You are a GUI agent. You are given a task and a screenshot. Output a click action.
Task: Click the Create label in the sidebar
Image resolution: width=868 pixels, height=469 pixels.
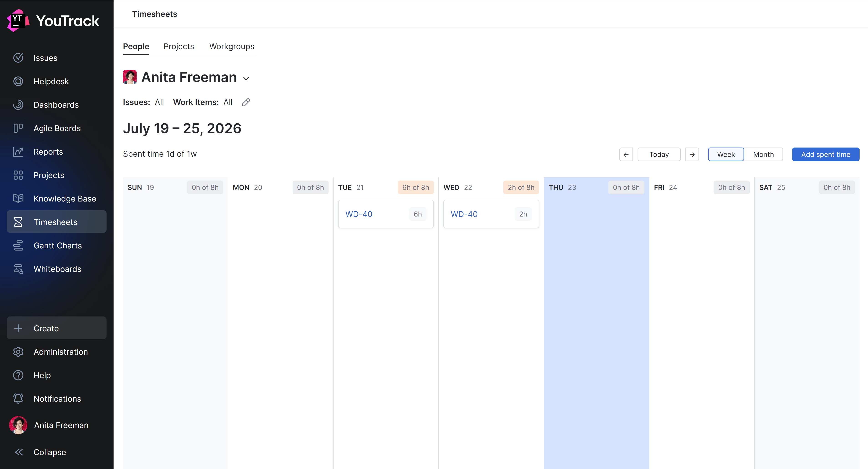tap(46, 328)
